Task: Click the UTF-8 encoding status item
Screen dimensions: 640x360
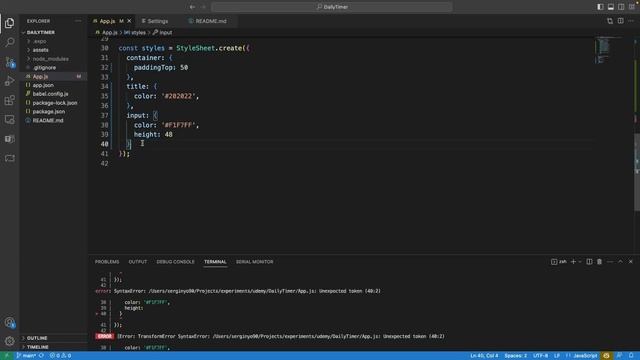Action: [540, 356]
